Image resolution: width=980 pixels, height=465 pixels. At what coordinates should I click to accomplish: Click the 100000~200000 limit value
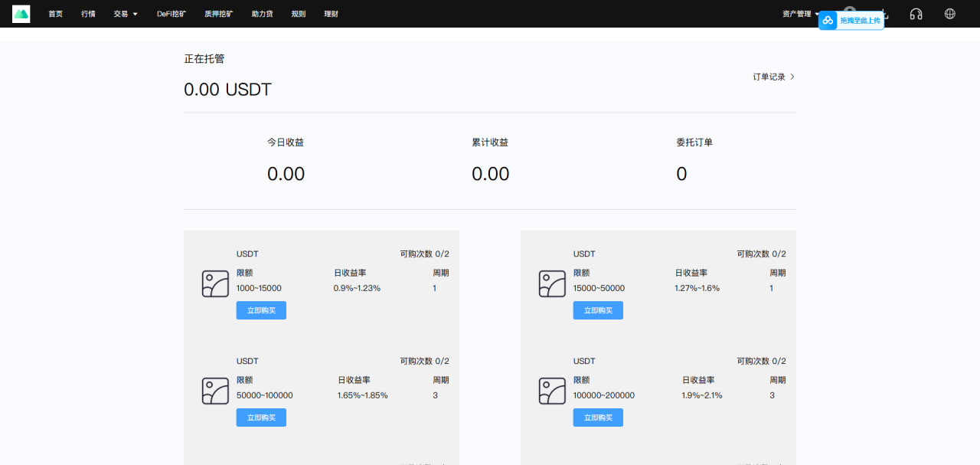(x=604, y=395)
